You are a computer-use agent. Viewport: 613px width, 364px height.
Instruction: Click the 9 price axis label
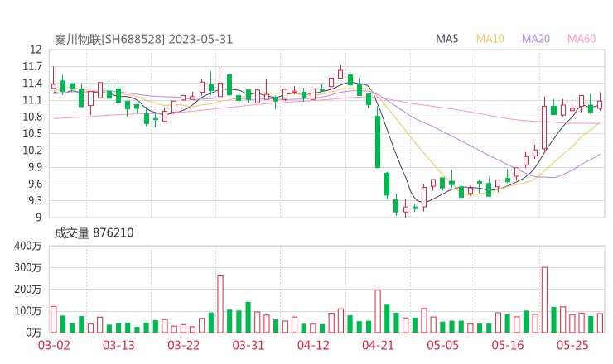[38, 218]
